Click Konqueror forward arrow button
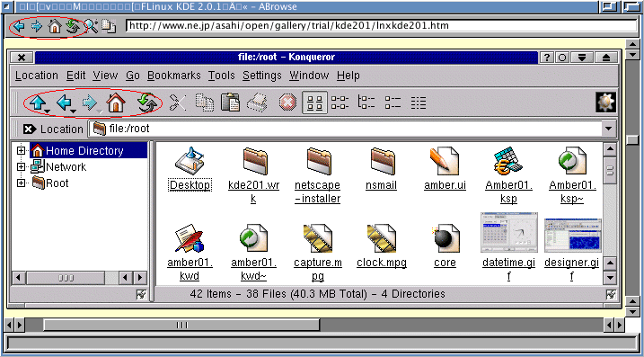 click(90, 103)
